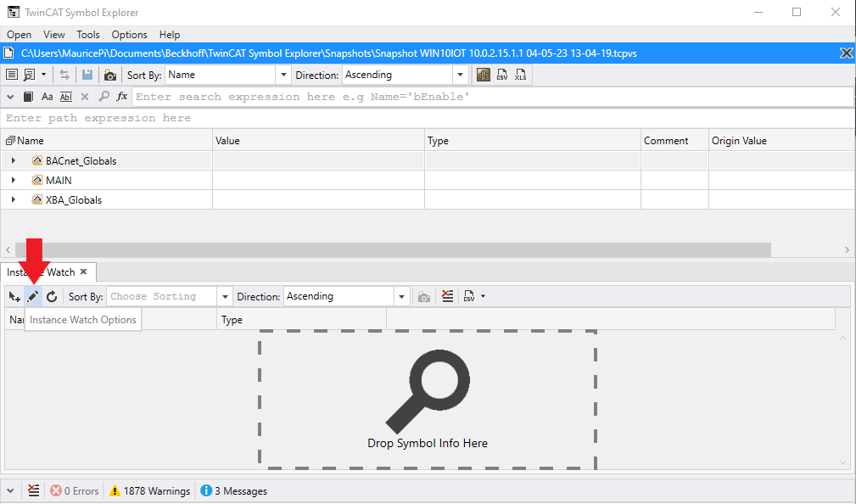Expand the status bar chevron
Viewport: 856px width, 504px height.
pyautogui.click(x=10, y=490)
